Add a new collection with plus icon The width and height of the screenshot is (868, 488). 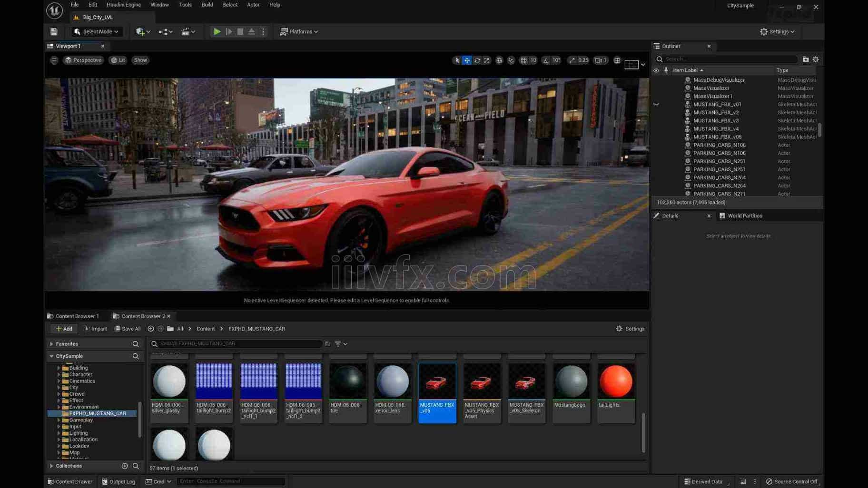pyautogui.click(x=125, y=466)
